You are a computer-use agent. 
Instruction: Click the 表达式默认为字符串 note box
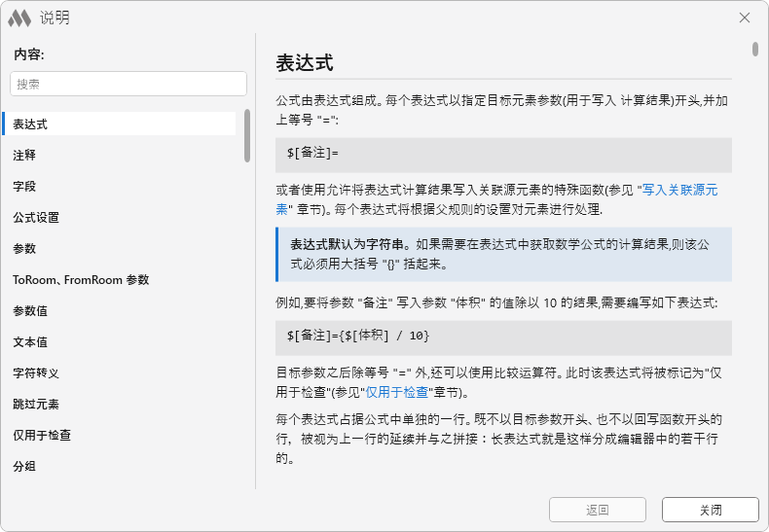503,254
